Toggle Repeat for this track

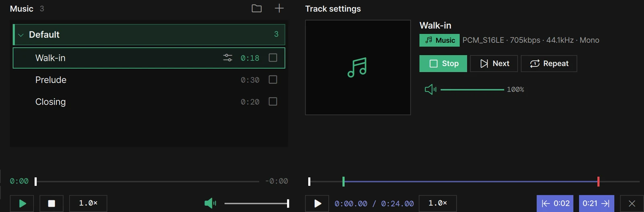[549, 64]
